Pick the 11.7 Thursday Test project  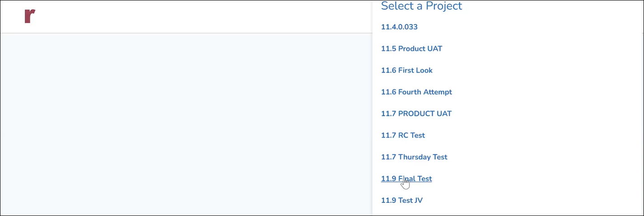tap(414, 157)
